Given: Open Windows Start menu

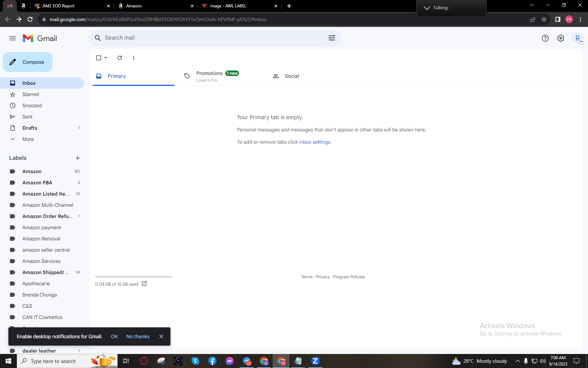Looking at the screenshot, I should point(8,361).
